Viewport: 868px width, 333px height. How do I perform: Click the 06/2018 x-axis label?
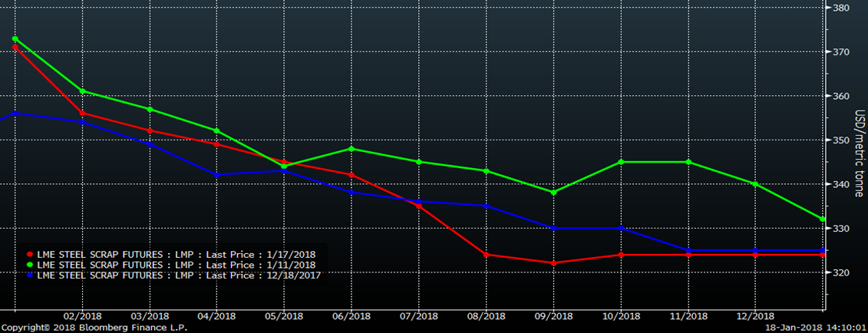351,316
